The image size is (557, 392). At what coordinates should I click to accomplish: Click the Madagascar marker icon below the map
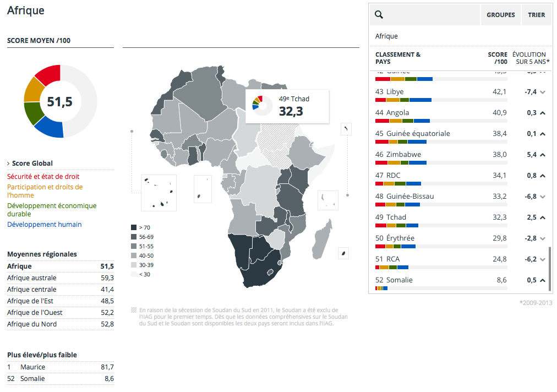pos(343,253)
